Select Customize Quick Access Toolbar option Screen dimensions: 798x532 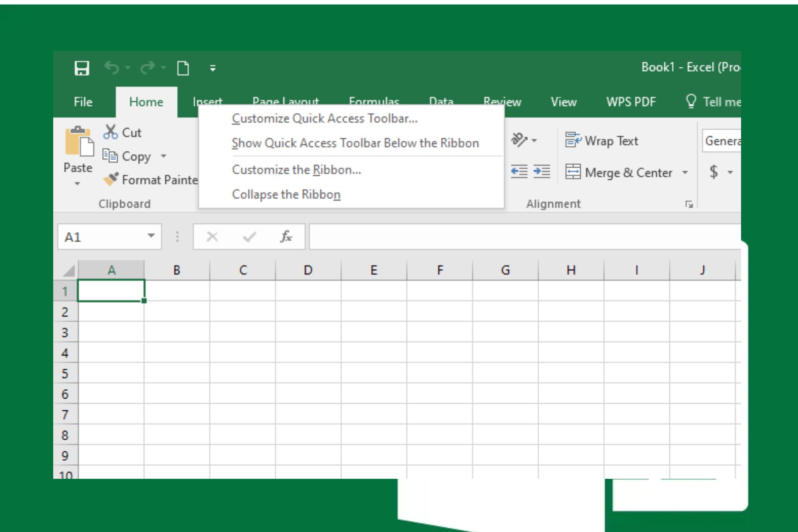(x=325, y=119)
